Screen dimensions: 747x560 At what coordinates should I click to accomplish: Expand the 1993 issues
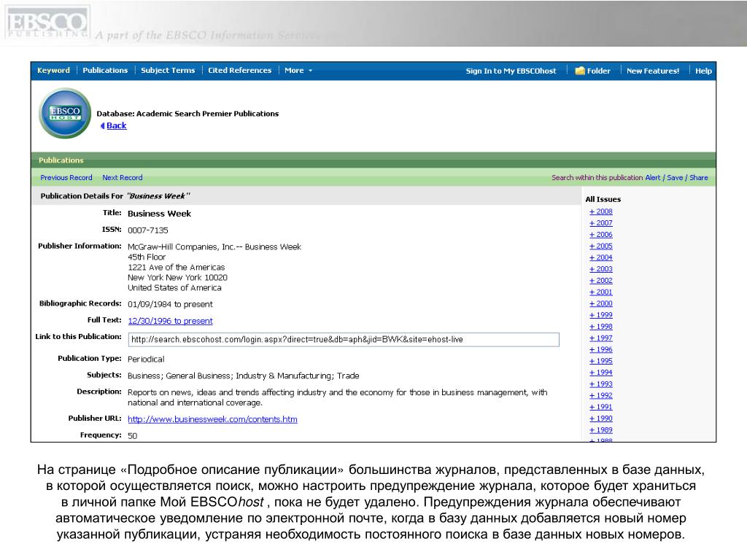click(601, 384)
